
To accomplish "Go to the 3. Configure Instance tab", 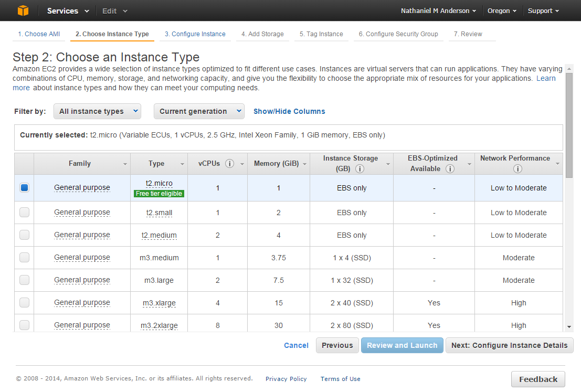I will pos(195,34).
